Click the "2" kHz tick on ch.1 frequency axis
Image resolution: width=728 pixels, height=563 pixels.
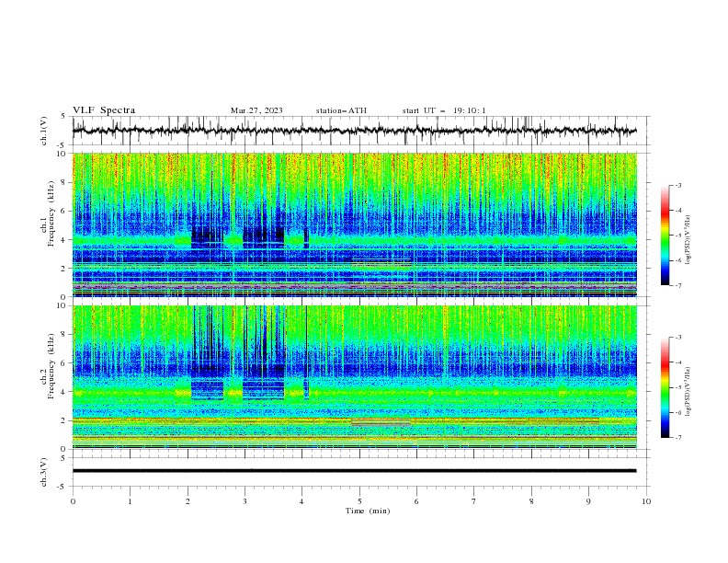65,268
